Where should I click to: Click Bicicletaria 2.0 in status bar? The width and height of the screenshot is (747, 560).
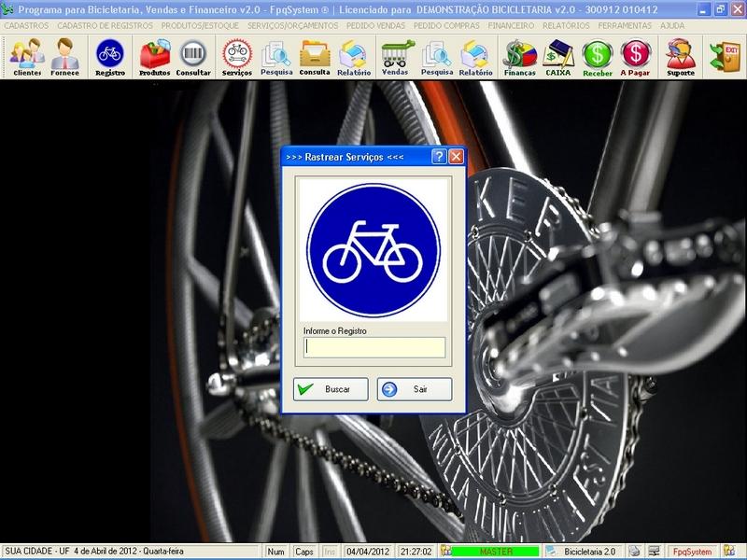click(x=589, y=551)
